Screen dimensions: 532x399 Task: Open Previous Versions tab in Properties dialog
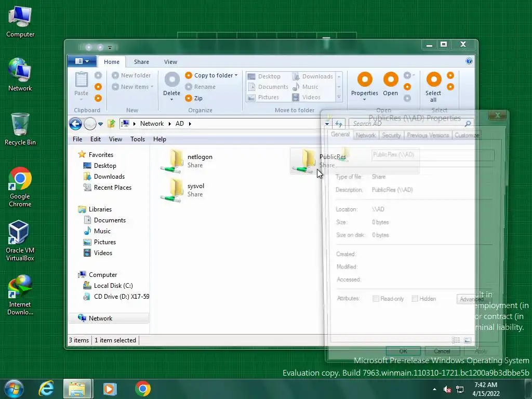click(428, 136)
